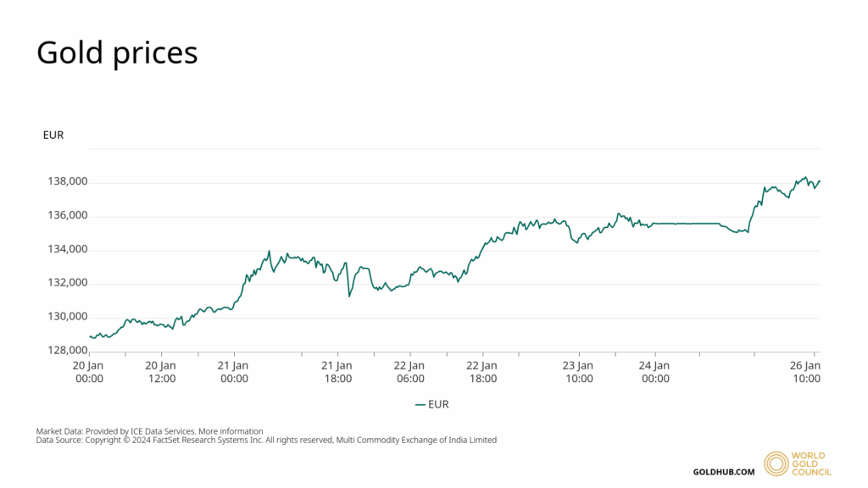Click the 24 Jan 00:00 axis label
This screenshot has height=488, width=868.
654,372
